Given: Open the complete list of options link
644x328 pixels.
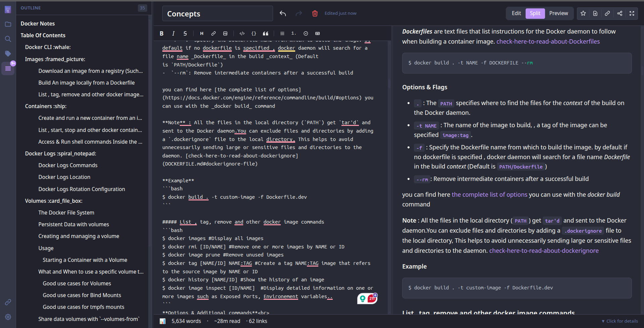Looking at the screenshot, I should (489, 194).
